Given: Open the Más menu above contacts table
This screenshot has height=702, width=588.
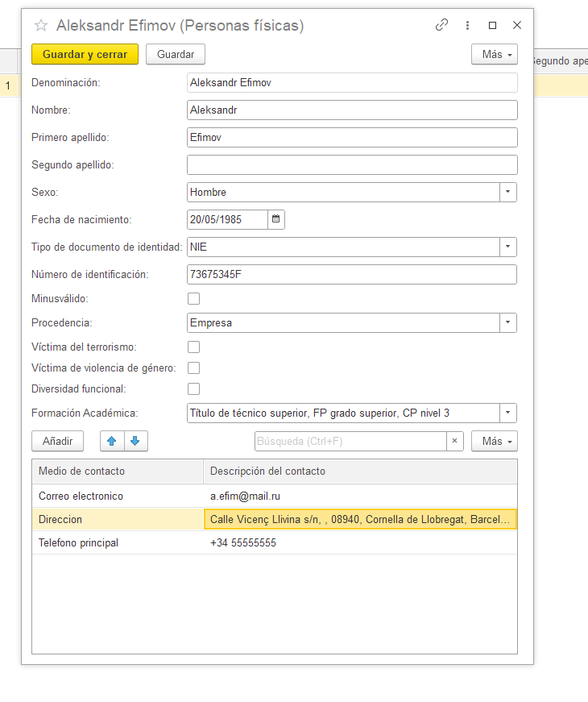Looking at the screenshot, I should click(495, 441).
